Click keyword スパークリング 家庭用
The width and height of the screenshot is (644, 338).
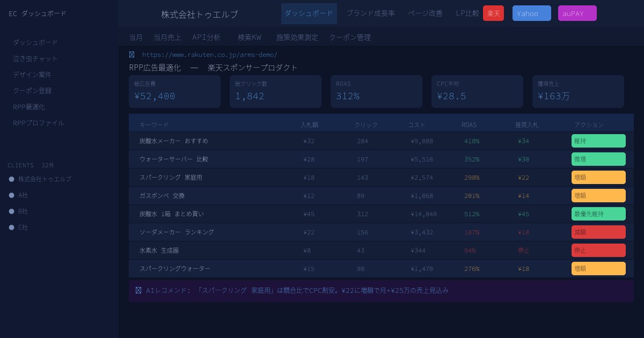click(x=171, y=178)
